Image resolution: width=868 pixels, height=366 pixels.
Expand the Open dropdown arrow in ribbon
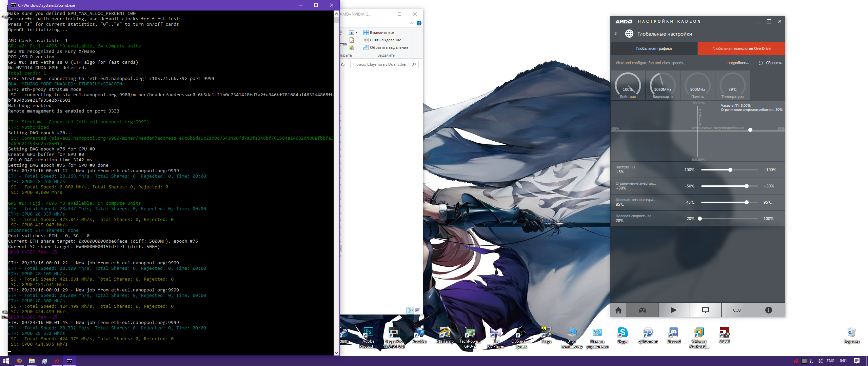coord(356,33)
